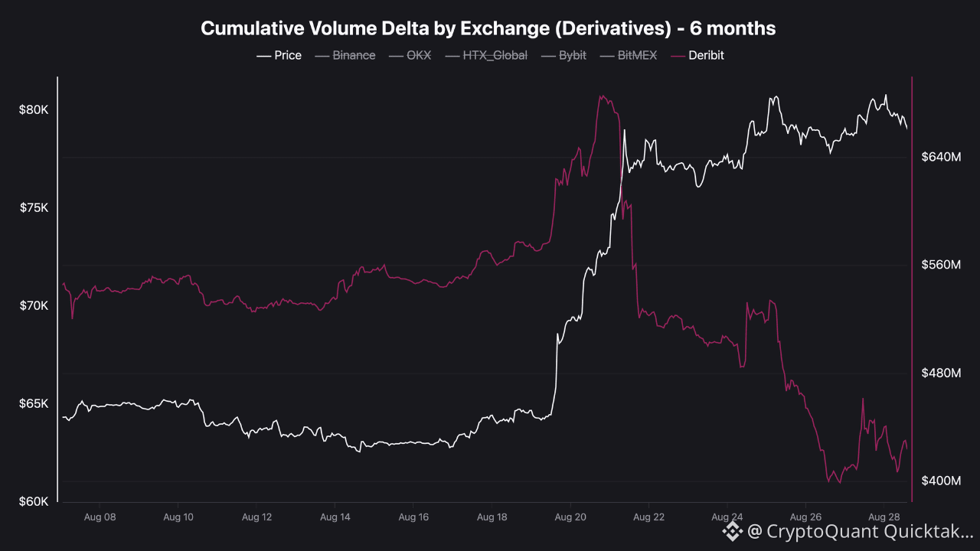Pick the $70K price axis label
Viewport: 980px width, 551px height.
(34, 306)
